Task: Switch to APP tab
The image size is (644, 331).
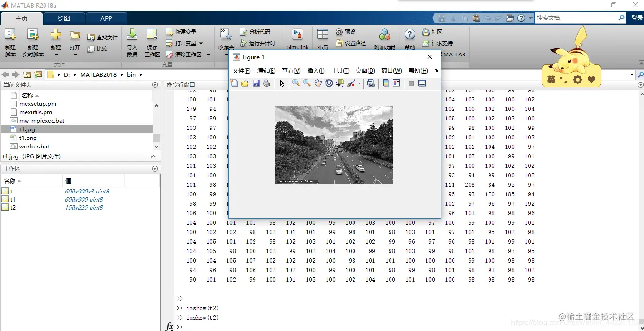Action: pos(107,18)
